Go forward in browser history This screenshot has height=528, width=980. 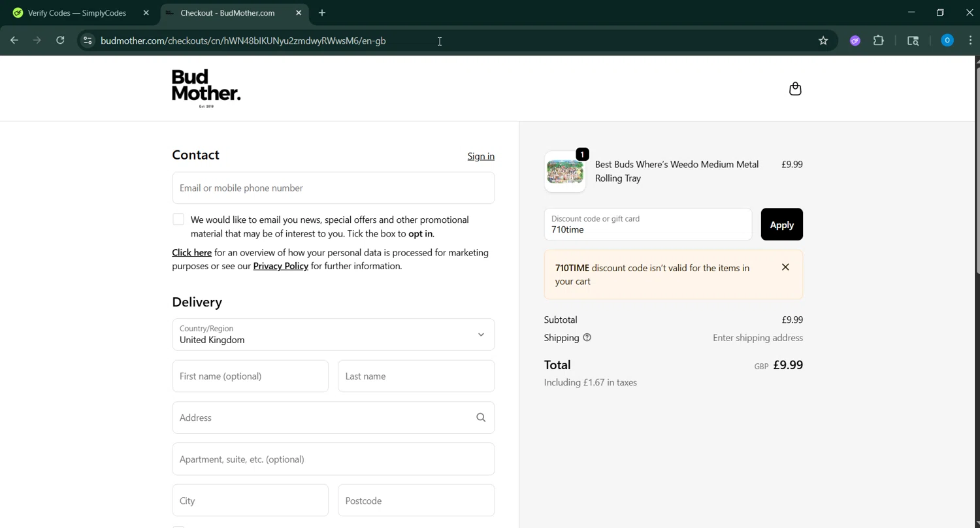pos(37,41)
